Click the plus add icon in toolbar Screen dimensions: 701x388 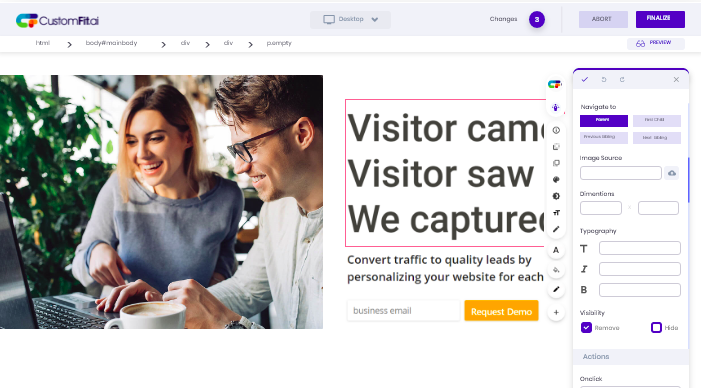(556, 312)
